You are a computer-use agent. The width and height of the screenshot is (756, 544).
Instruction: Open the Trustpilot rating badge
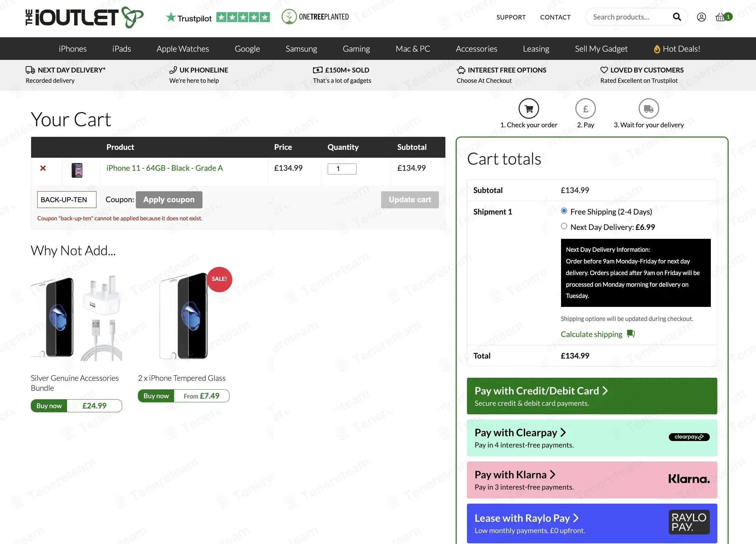[x=218, y=17]
